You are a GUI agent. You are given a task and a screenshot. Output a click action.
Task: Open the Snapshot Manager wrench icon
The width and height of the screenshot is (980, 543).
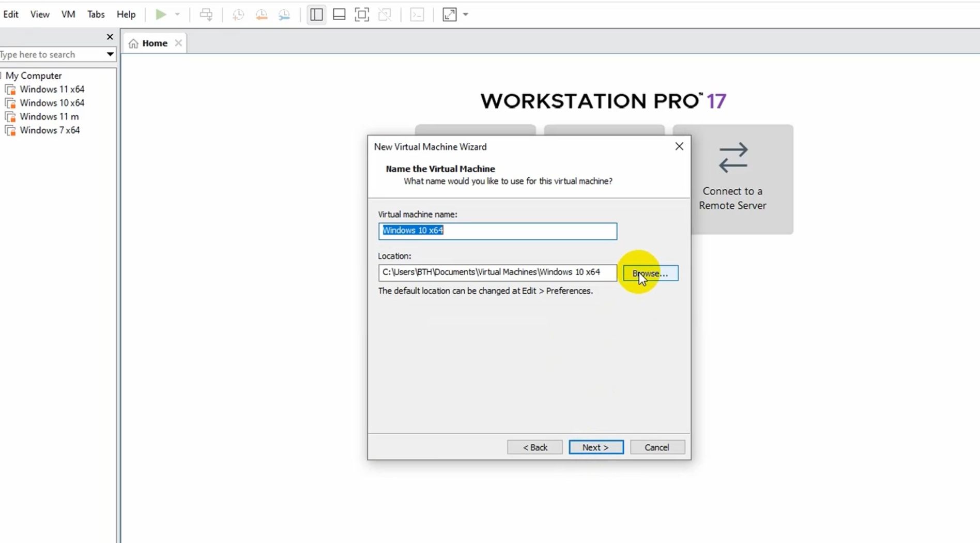click(x=284, y=14)
